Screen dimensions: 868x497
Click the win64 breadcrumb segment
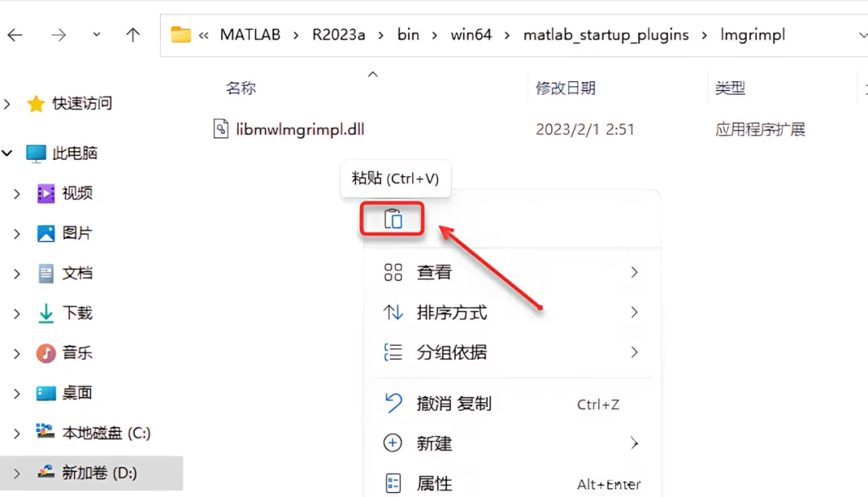click(471, 35)
